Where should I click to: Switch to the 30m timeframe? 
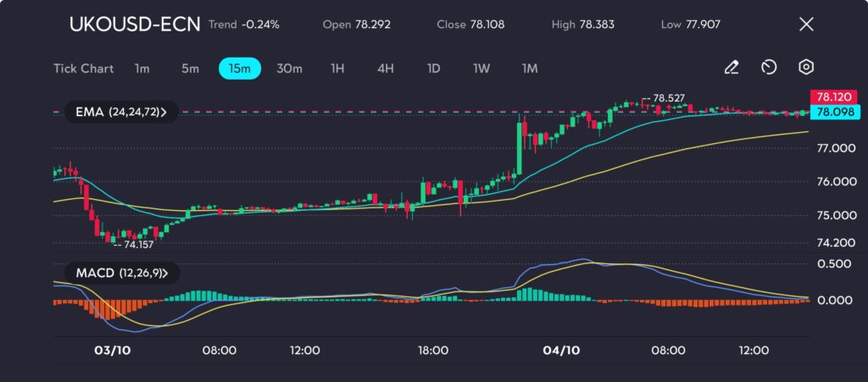289,69
